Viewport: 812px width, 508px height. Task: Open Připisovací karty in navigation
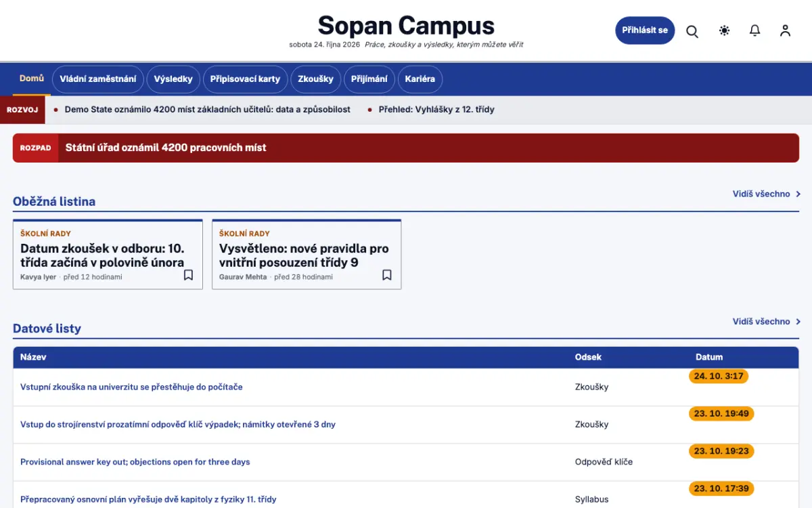click(x=245, y=79)
